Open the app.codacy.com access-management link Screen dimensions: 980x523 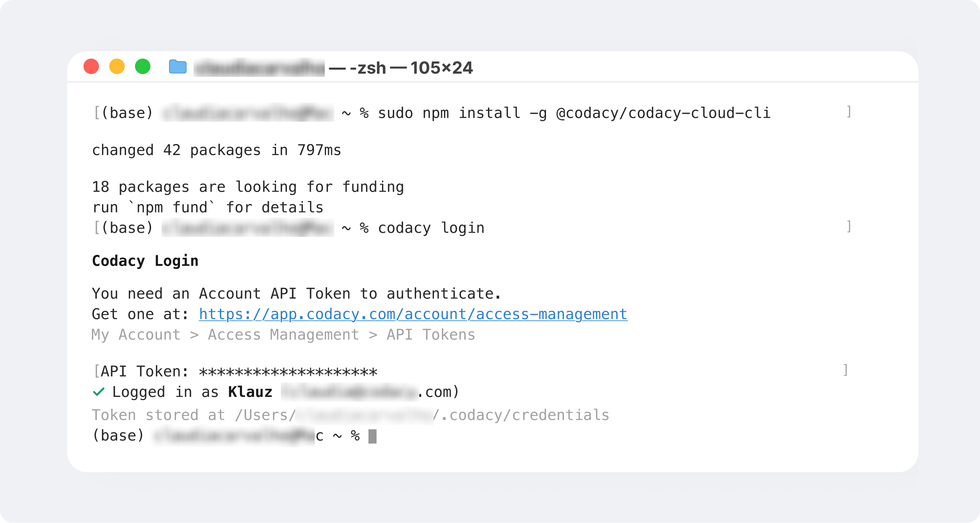point(413,315)
